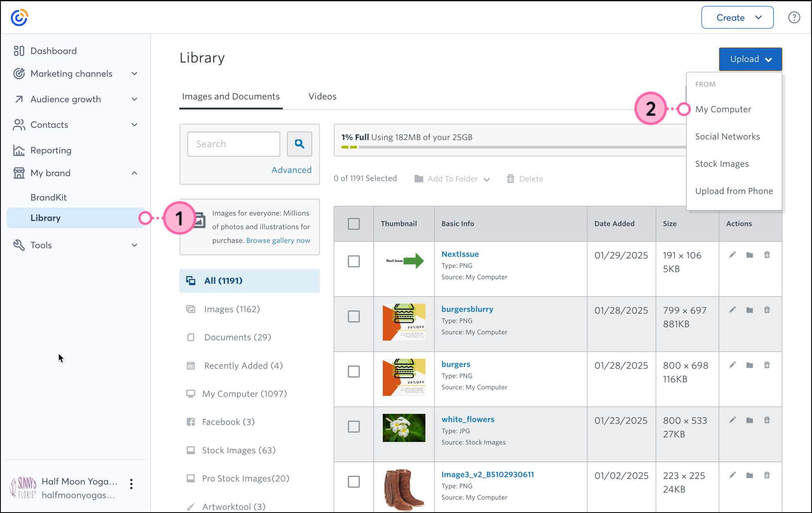
Task: Click the folder icon for burgers row
Action: coord(749,365)
